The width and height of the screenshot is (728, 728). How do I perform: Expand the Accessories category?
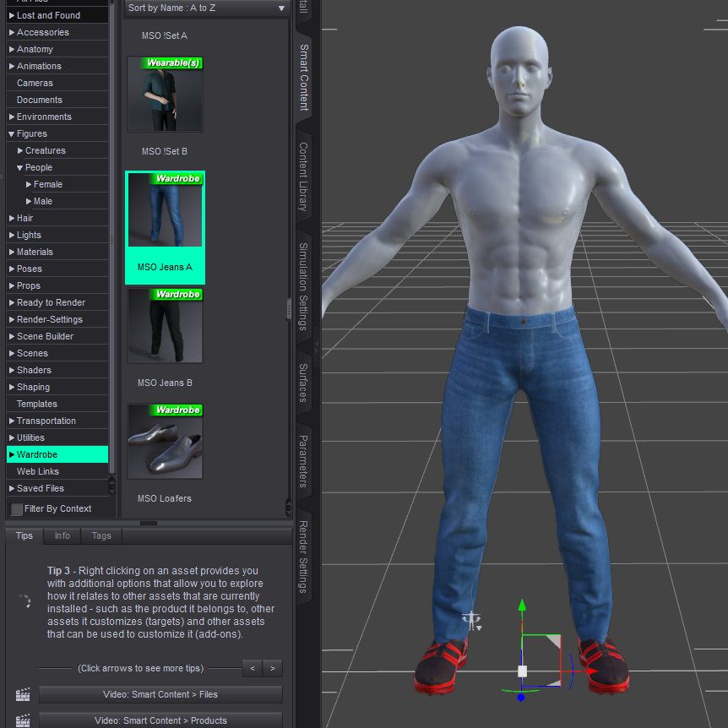click(x=12, y=32)
